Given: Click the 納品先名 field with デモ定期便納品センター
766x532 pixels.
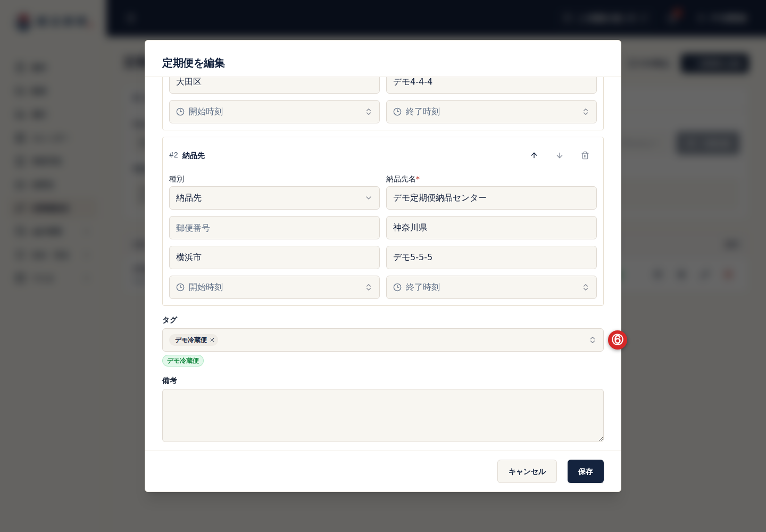Looking at the screenshot, I should (x=492, y=198).
